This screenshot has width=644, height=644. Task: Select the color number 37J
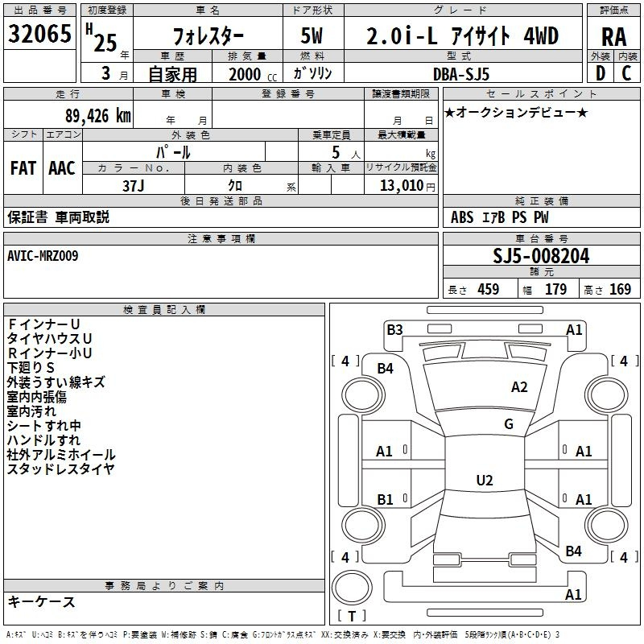click(x=134, y=184)
